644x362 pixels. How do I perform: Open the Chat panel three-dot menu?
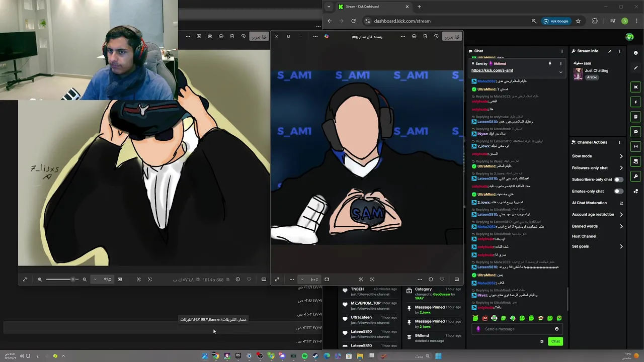tap(562, 51)
